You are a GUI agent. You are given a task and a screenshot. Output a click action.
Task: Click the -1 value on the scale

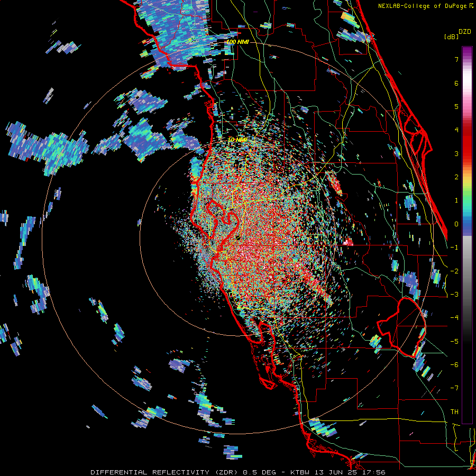[x=454, y=248]
